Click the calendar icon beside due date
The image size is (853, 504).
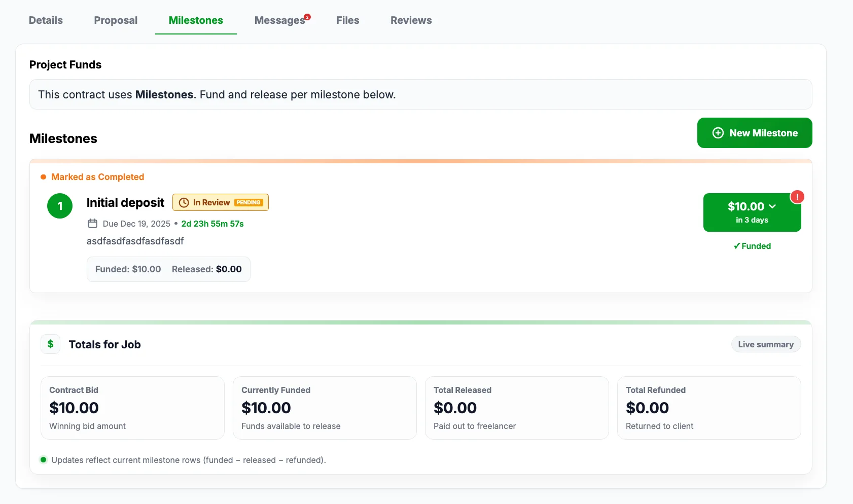(92, 224)
